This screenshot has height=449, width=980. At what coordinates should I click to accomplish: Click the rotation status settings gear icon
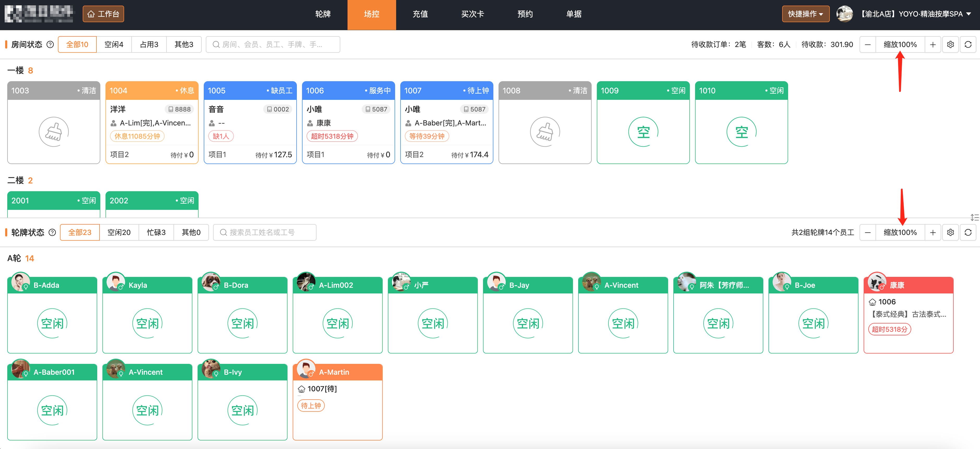(950, 232)
